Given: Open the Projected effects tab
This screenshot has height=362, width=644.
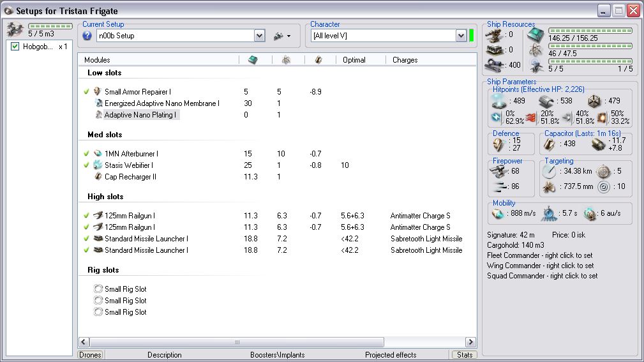Looking at the screenshot, I should [x=391, y=354].
